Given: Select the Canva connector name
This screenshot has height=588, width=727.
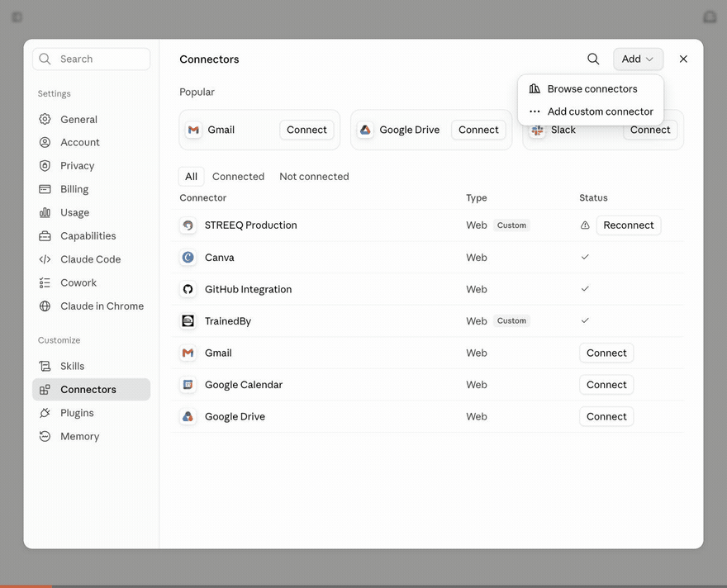Looking at the screenshot, I should [219, 257].
